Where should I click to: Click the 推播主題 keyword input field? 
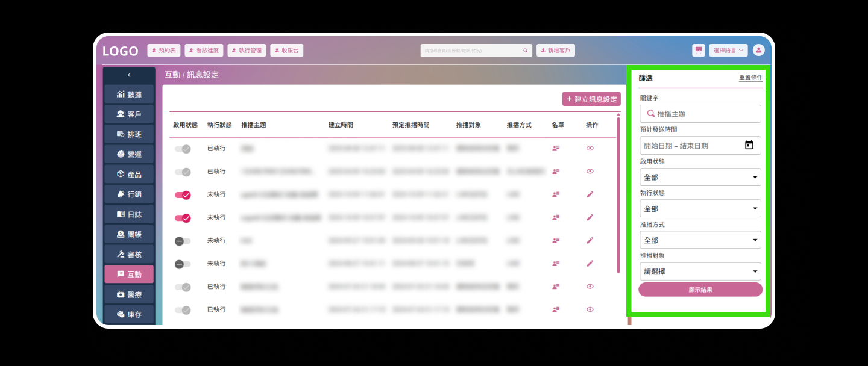[705, 114]
